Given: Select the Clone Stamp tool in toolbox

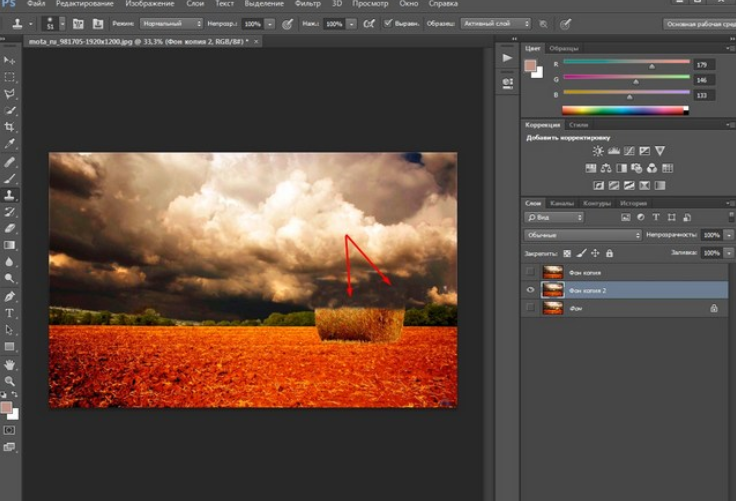Looking at the screenshot, I should click(x=9, y=195).
